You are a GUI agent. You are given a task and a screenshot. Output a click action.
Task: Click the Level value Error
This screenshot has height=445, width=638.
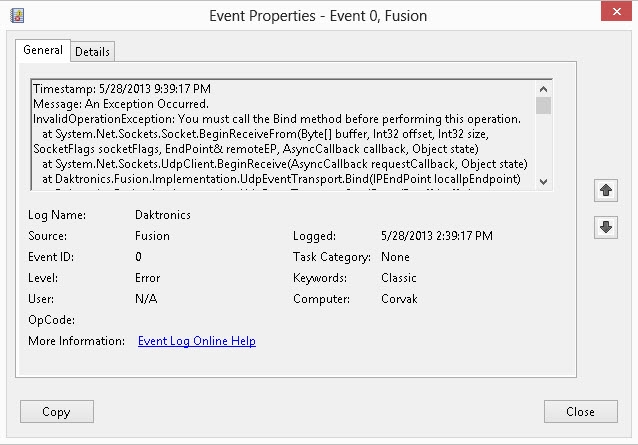pyautogui.click(x=148, y=278)
